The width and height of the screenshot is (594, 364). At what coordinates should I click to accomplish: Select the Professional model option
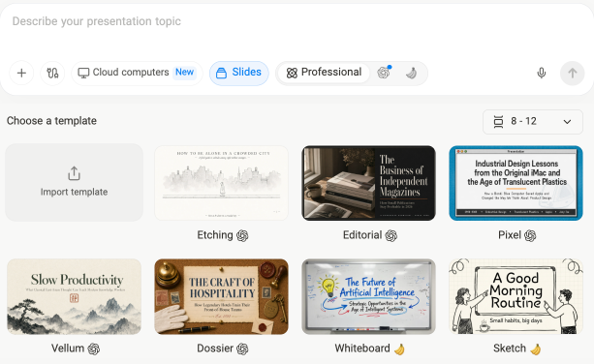(x=324, y=73)
